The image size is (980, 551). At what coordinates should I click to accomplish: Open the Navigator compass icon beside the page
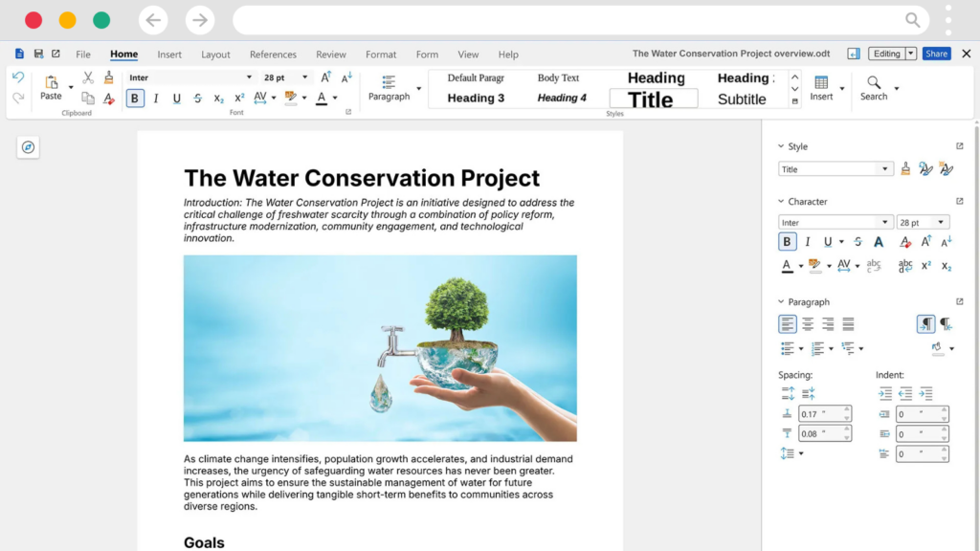(29, 147)
